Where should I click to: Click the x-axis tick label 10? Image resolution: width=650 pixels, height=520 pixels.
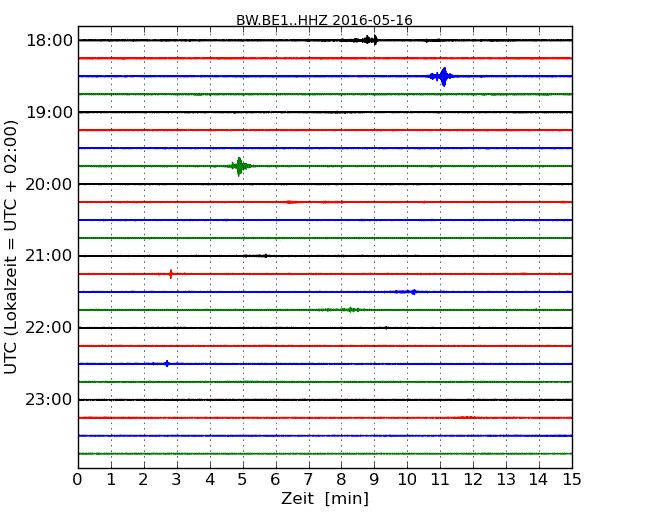pos(407,480)
